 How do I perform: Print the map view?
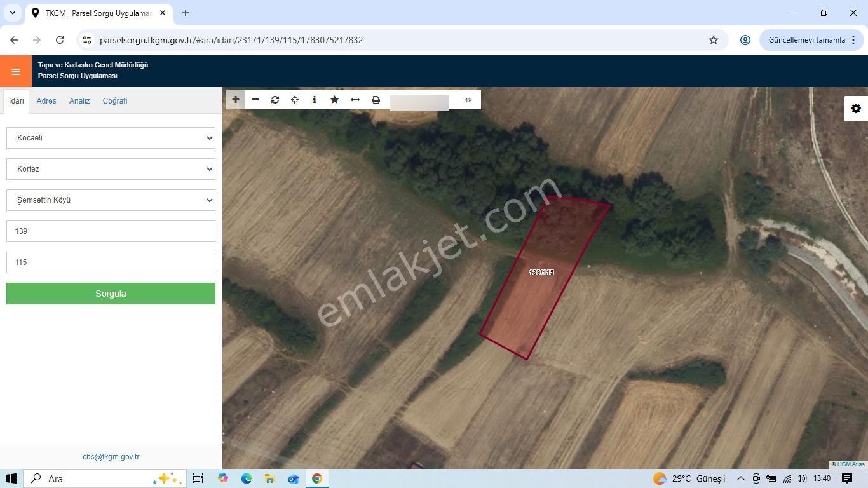[376, 100]
